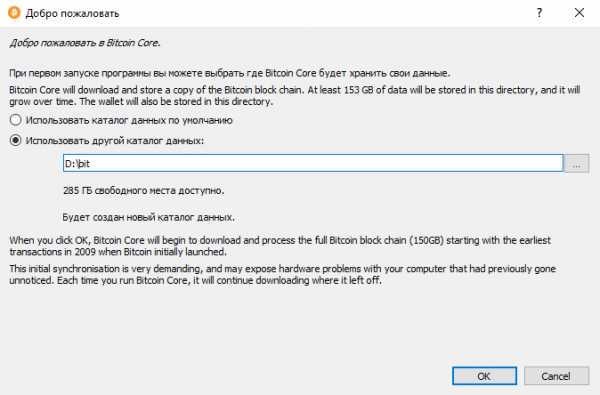The height and width of the screenshot is (395, 600).
Task: Click the 'Добро пожаловать' window title text
Action: coord(72,13)
